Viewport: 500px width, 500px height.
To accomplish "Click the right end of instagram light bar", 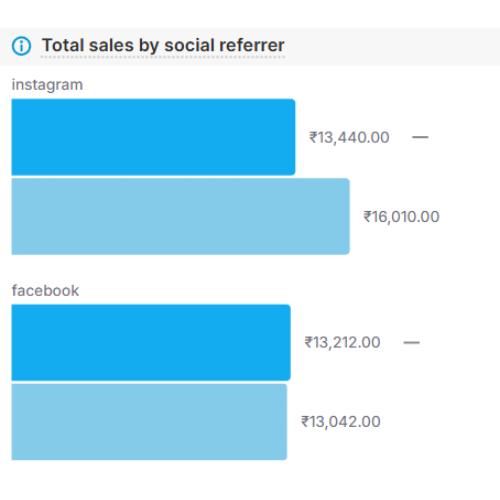I will click(345, 216).
